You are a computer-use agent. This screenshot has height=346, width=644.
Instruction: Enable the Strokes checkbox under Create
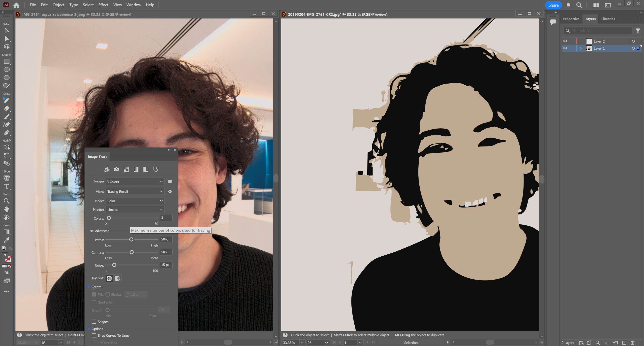pos(108,294)
